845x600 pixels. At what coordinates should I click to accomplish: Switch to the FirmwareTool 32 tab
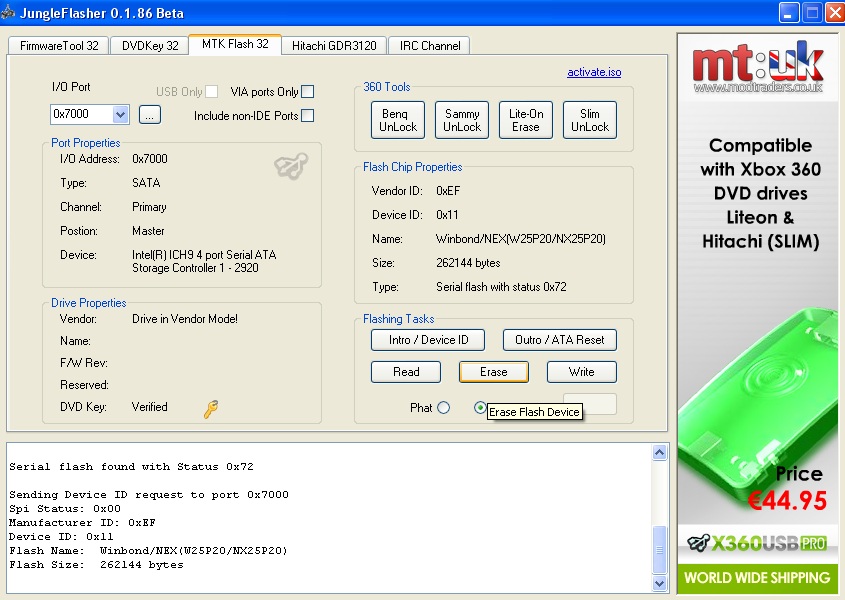[x=59, y=46]
